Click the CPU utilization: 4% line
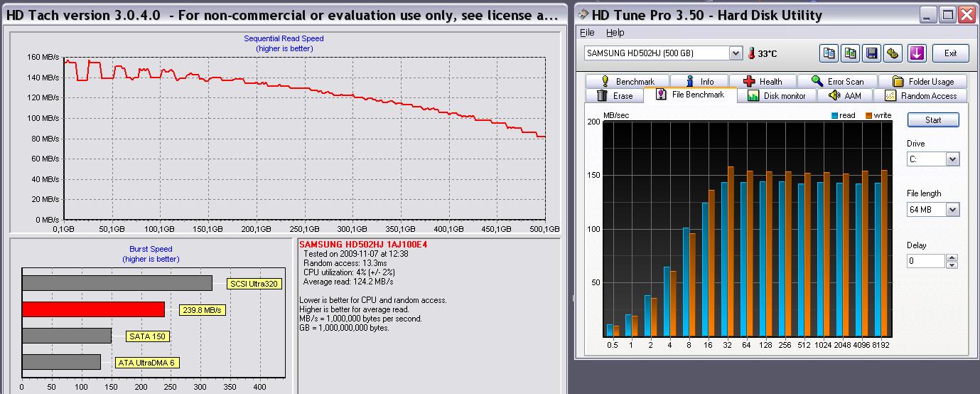 tap(350, 272)
